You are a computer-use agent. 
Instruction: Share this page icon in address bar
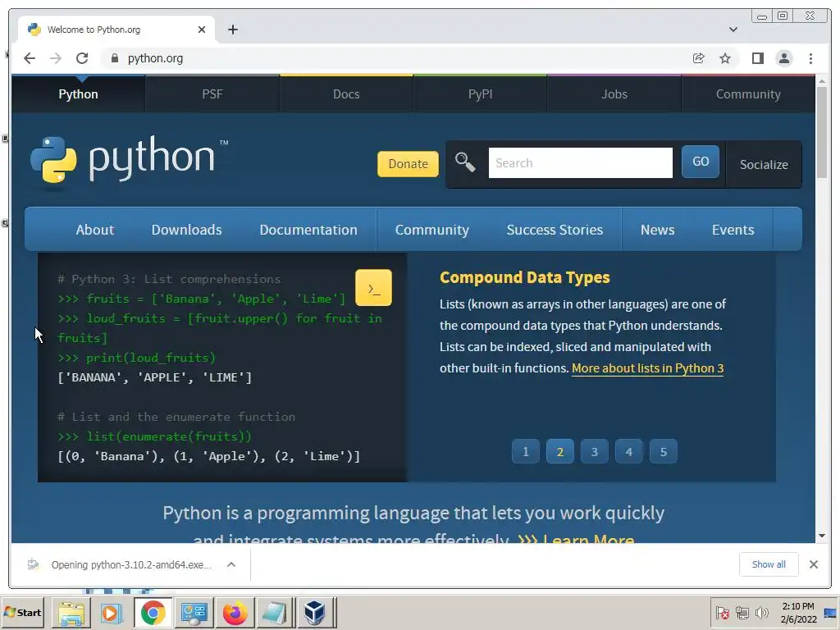coord(699,58)
